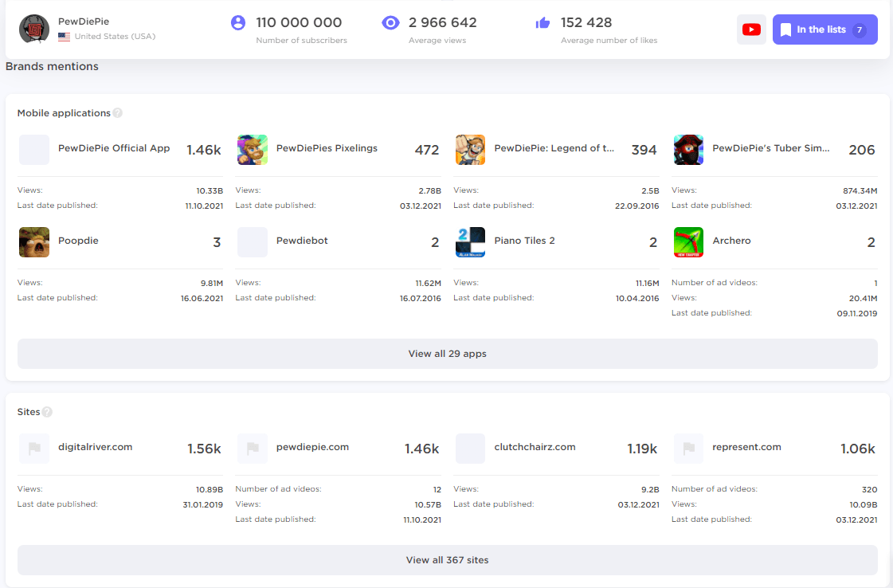
Task: Click PewDiePie Official App placeholder icon
Action: pyautogui.click(x=34, y=150)
